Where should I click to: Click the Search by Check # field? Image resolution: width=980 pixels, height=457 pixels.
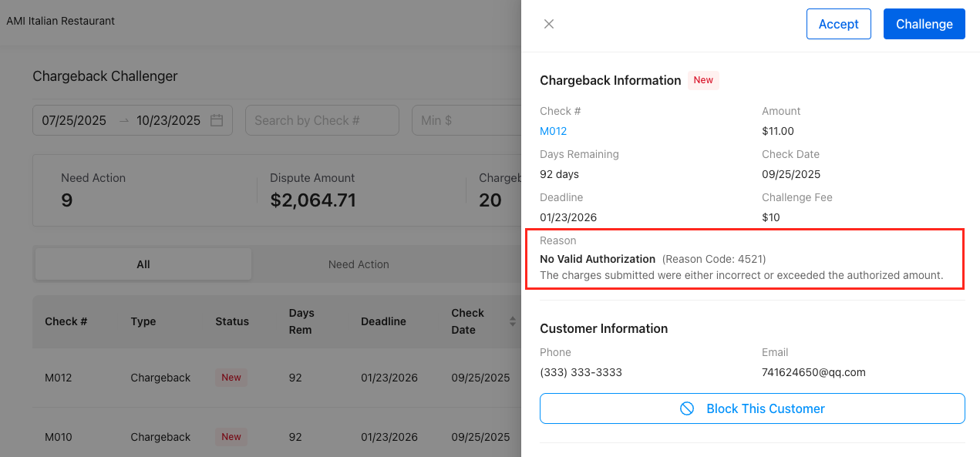[322, 119]
